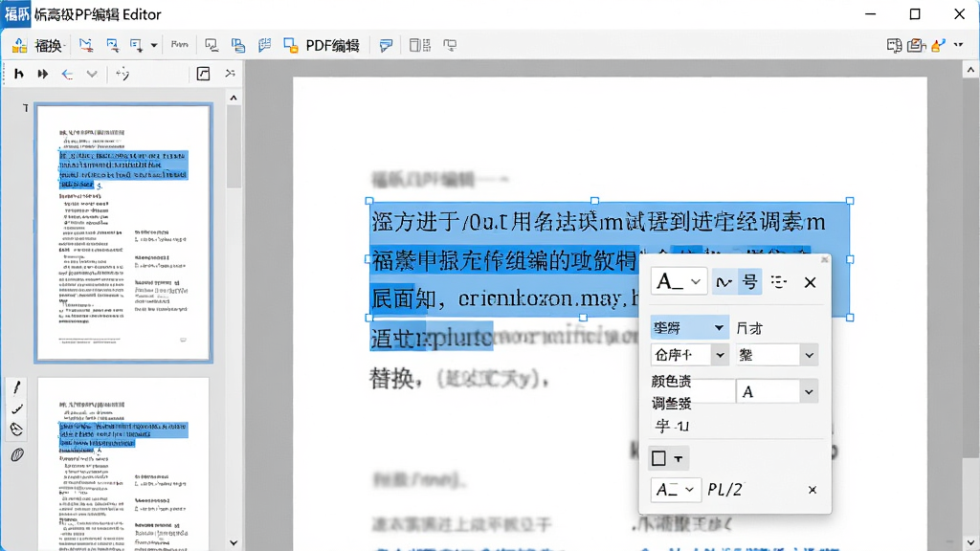Click the 'T' label beside thumbnails

tap(26, 108)
